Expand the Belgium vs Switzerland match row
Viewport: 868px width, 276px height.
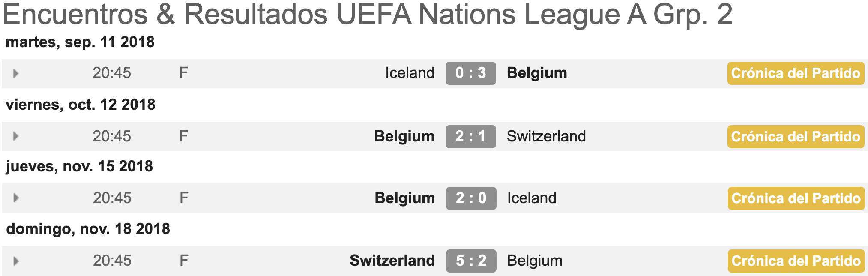(16, 136)
